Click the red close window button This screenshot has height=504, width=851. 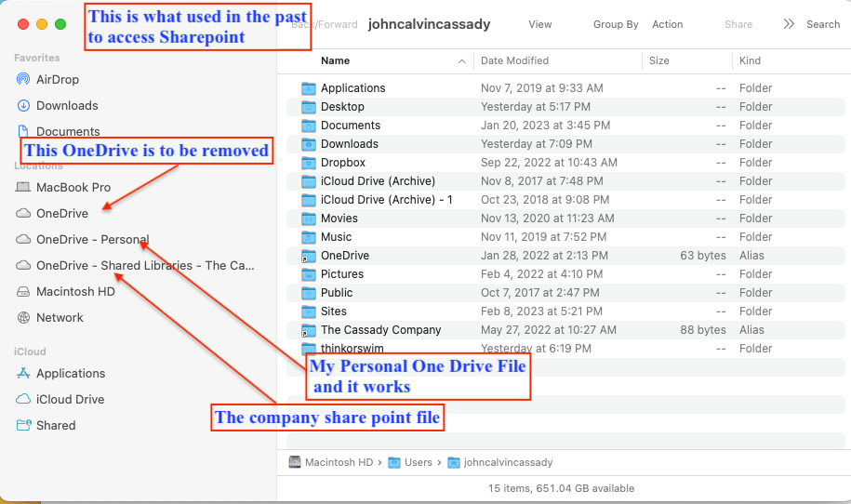tap(23, 24)
